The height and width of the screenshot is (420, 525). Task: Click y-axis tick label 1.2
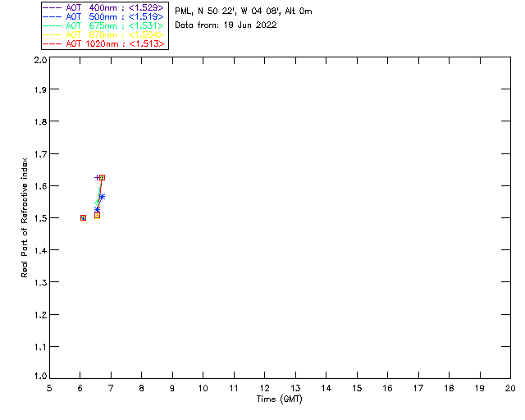point(40,315)
